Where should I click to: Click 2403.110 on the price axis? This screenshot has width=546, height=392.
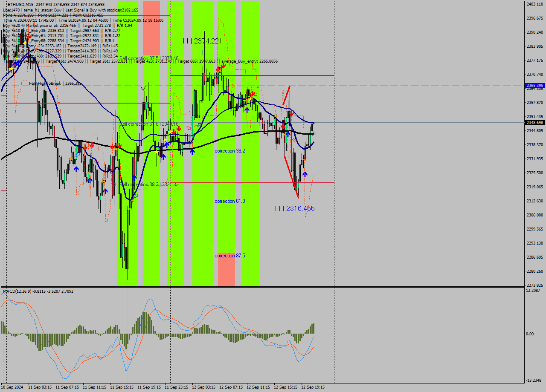point(535,4)
